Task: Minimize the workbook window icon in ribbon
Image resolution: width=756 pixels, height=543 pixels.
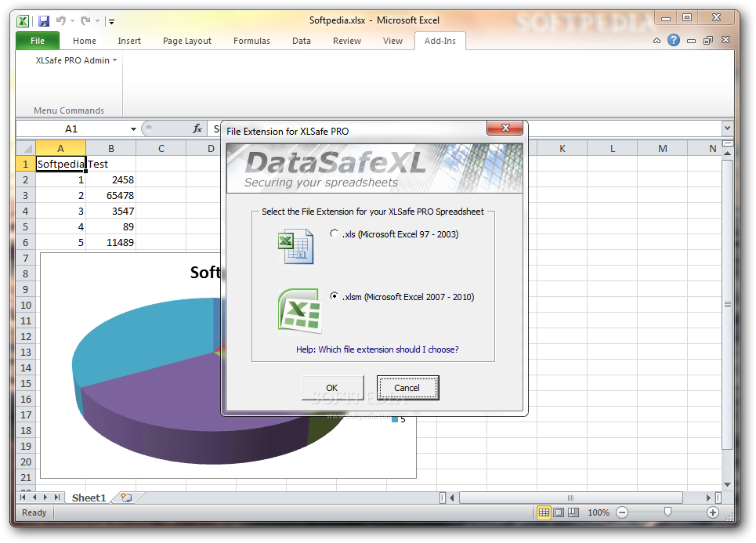Action: click(x=692, y=41)
